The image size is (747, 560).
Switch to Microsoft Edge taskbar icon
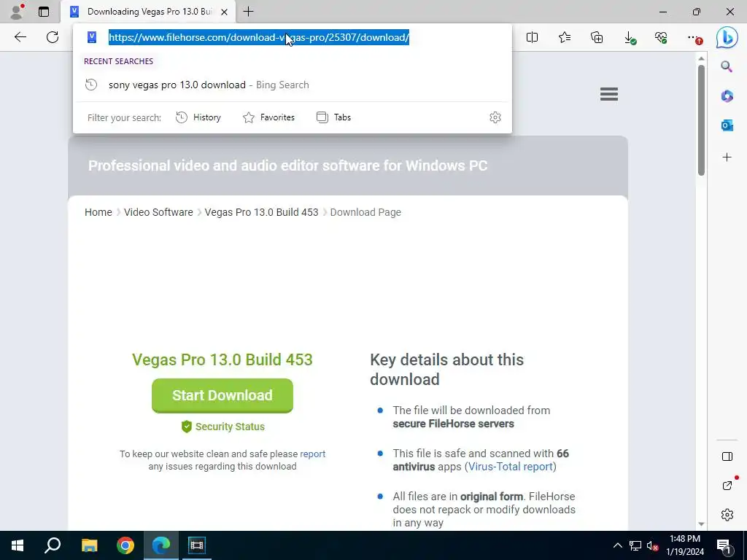(x=161, y=545)
